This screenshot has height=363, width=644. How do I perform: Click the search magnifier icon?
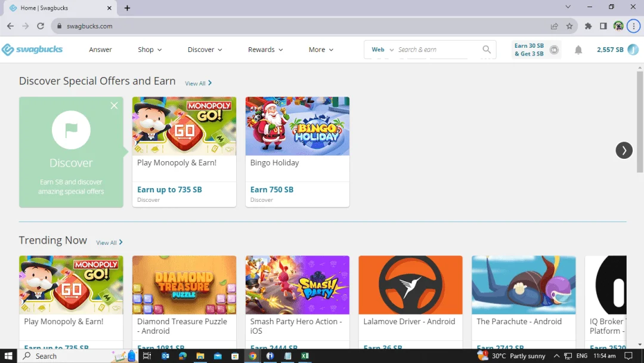point(487,50)
